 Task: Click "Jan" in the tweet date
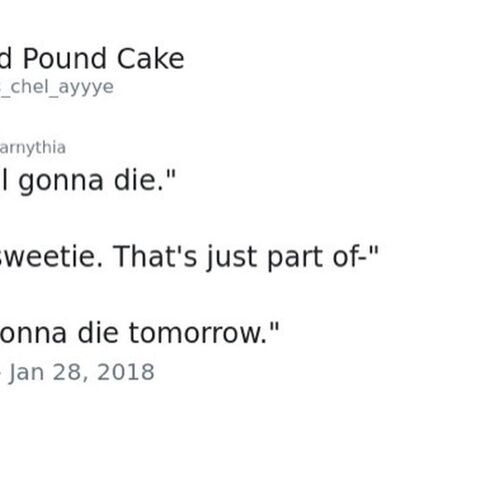coord(26,372)
